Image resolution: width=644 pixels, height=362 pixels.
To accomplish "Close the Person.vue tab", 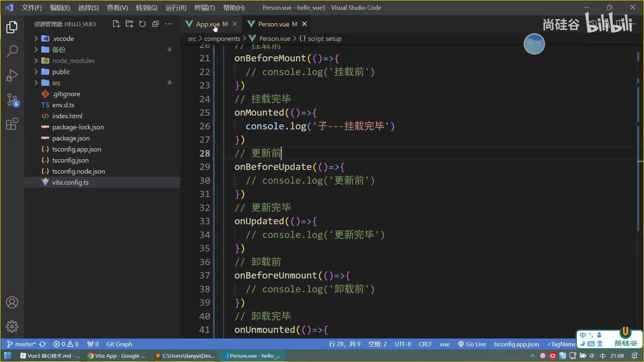I will [304, 24].
